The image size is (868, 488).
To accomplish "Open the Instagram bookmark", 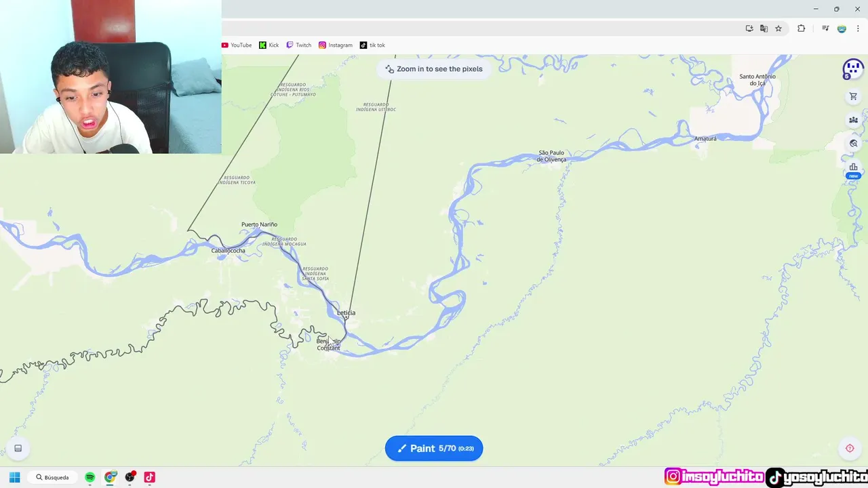I will point(336,45).
